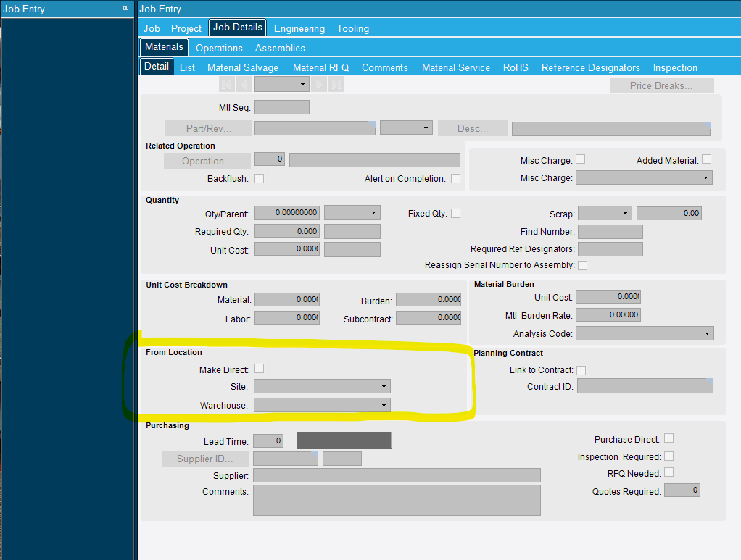Click the Desc button

point(472,128)
